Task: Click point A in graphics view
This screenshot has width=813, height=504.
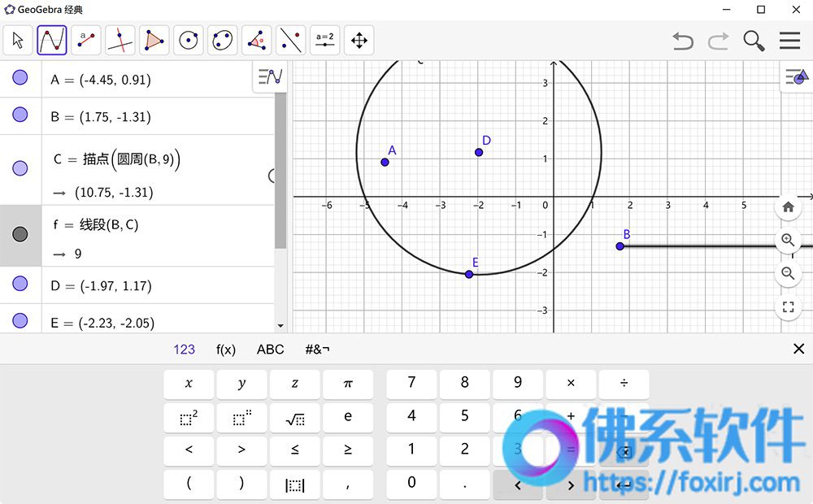Action: pos(385,163)
